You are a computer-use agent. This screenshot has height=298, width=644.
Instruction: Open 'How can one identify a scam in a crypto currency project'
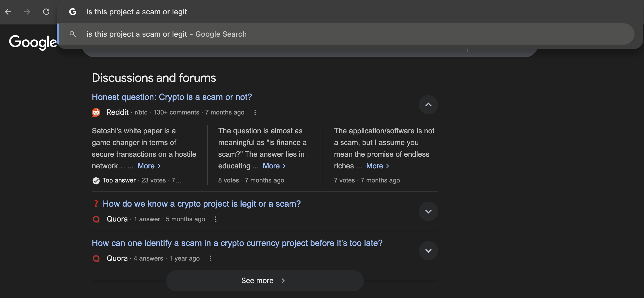coord(237,243)
